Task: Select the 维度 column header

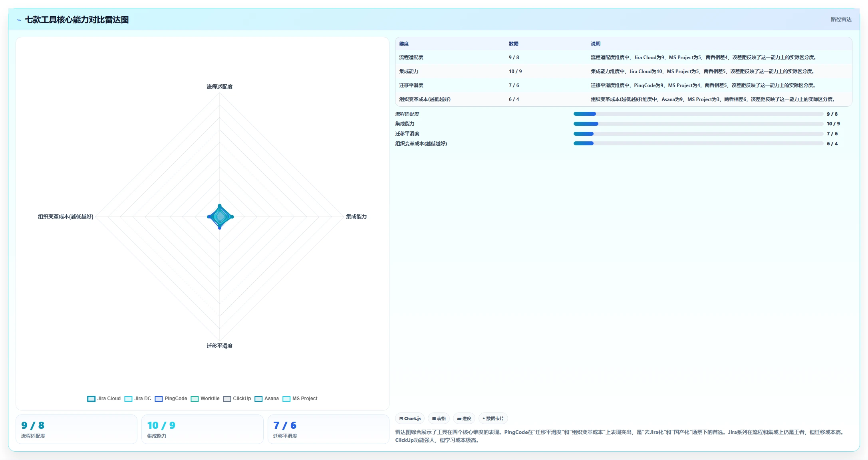Action: pos(404,44)
